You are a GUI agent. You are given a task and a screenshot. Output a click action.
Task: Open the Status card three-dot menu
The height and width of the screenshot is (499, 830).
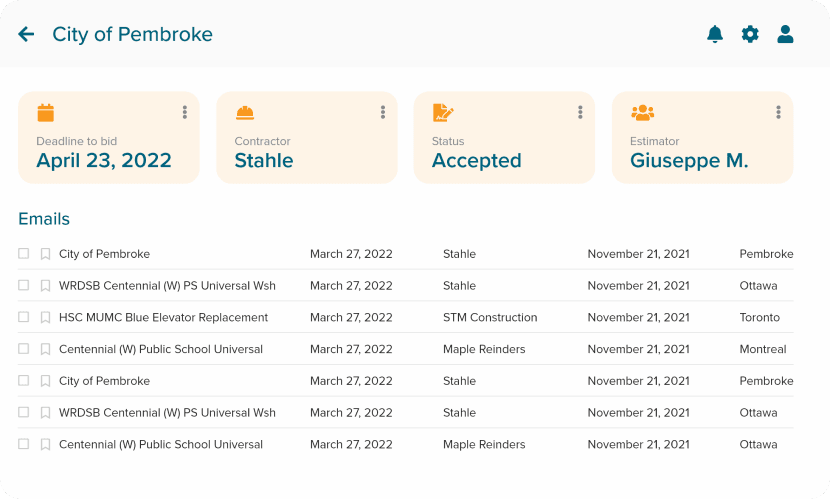point(580,113)
